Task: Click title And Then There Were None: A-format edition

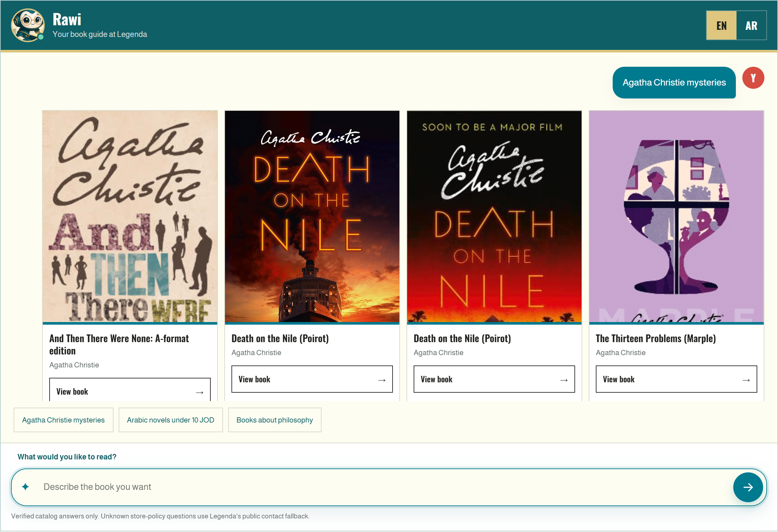Action: point(119,345)
